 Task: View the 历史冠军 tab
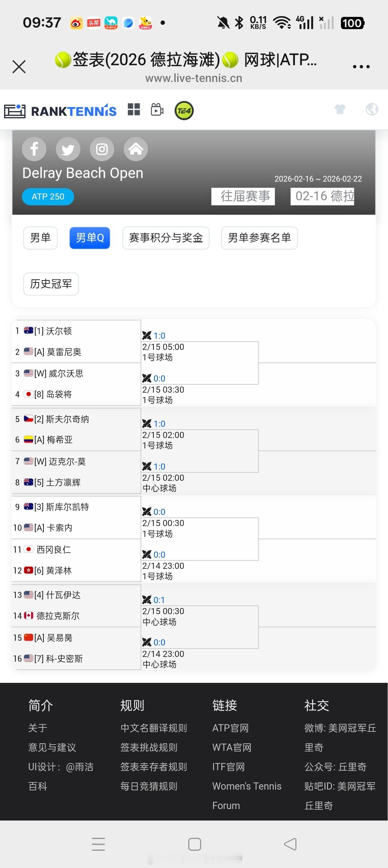coord(51,284)
